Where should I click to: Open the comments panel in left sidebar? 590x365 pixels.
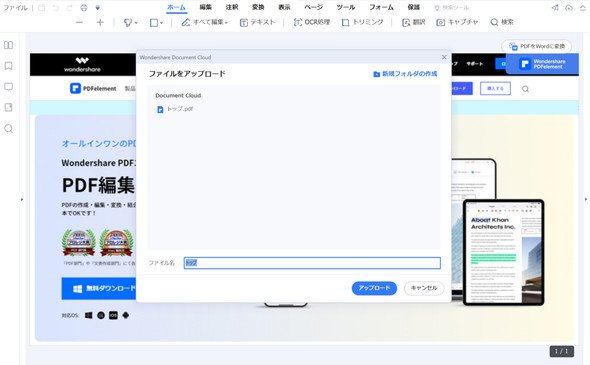tap(8, 87)
